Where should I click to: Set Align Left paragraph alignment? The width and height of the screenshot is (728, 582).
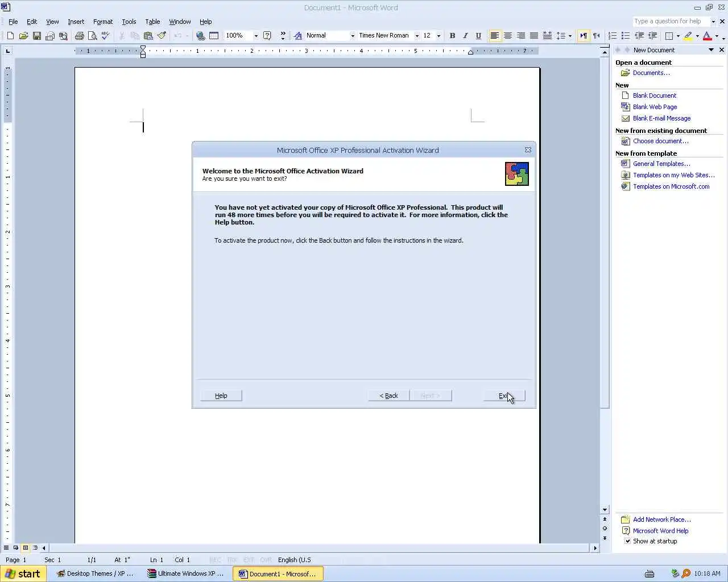[x=495, y=36]
